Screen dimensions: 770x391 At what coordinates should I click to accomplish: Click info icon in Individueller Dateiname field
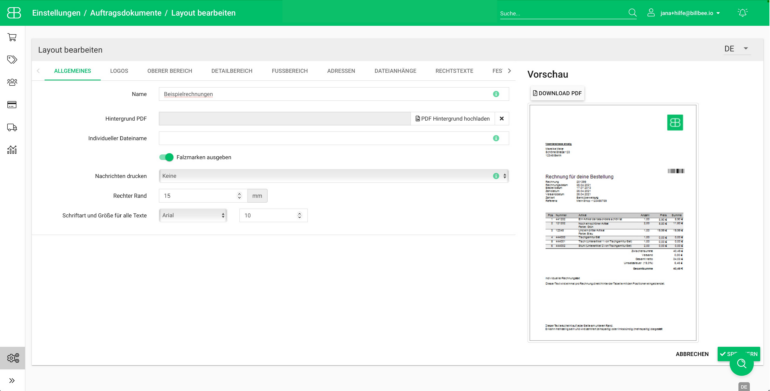496,139
